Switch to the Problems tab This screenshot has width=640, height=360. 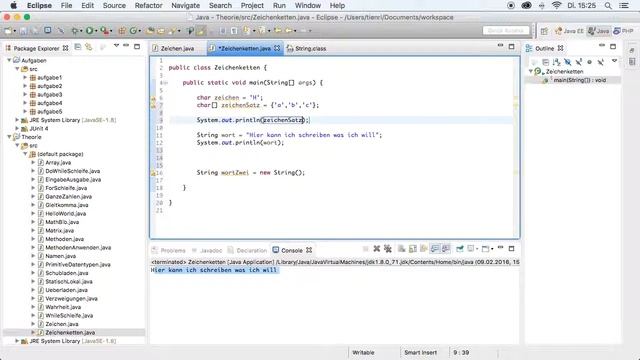169,250
